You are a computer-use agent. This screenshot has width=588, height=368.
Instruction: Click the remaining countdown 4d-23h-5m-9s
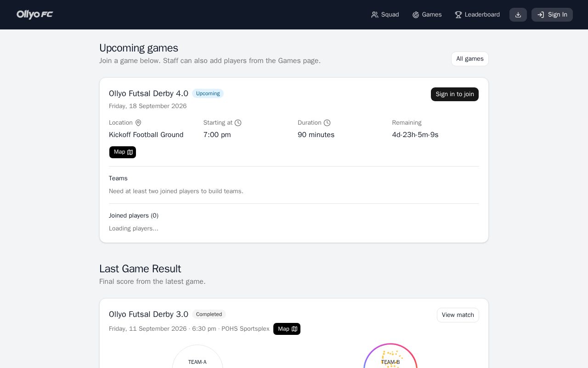pyautogui.click(x=415, y=135)
